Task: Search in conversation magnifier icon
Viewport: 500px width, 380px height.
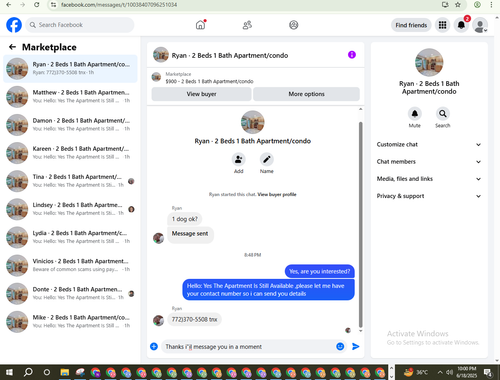Action: pyautogui.click(x=443, y=114)
